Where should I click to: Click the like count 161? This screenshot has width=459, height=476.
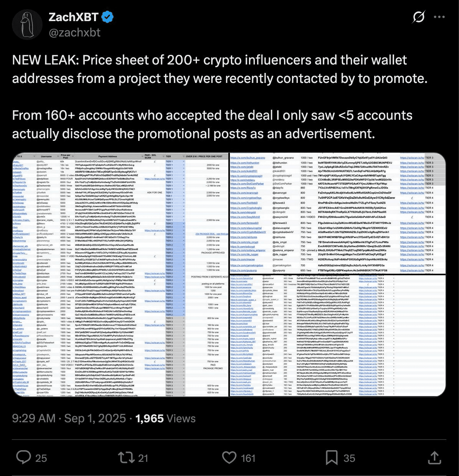click(248, 458)
